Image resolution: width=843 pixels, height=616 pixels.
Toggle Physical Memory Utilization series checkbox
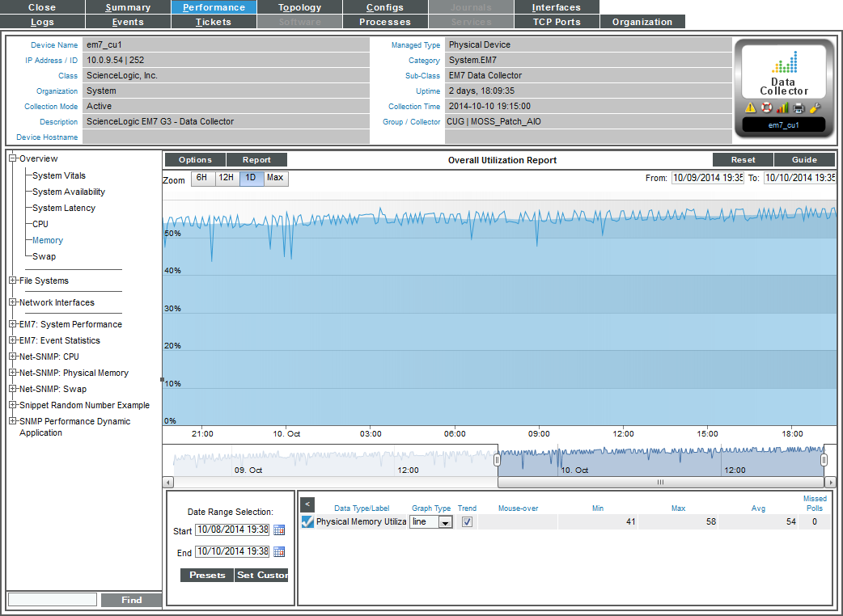[x=307, y=521]
